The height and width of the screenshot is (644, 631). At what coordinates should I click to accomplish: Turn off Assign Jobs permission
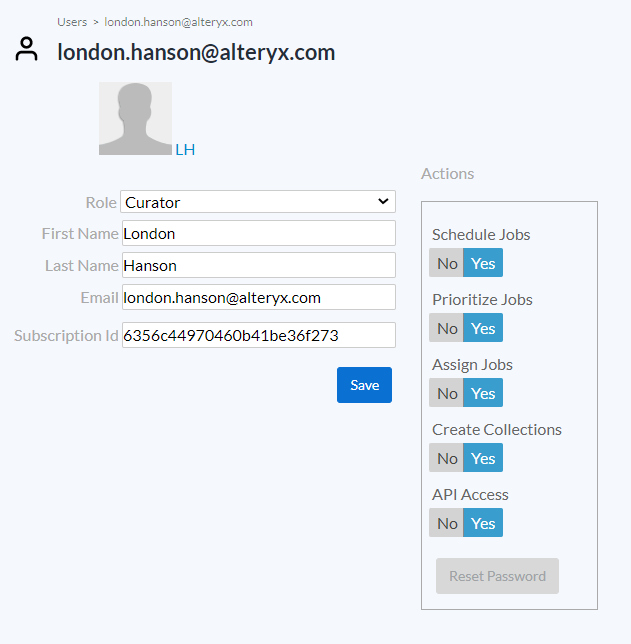(447, 393)
